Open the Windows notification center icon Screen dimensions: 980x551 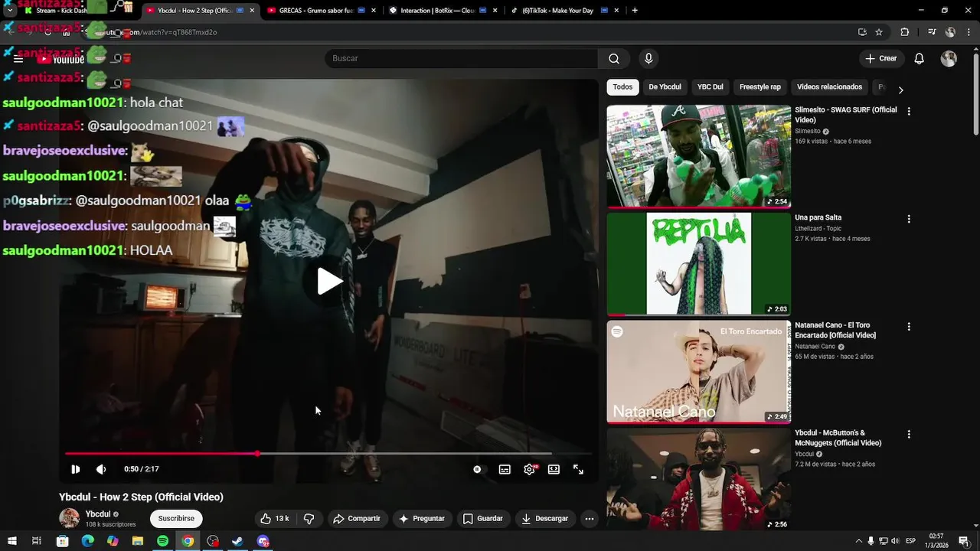(x=964, y=541)
